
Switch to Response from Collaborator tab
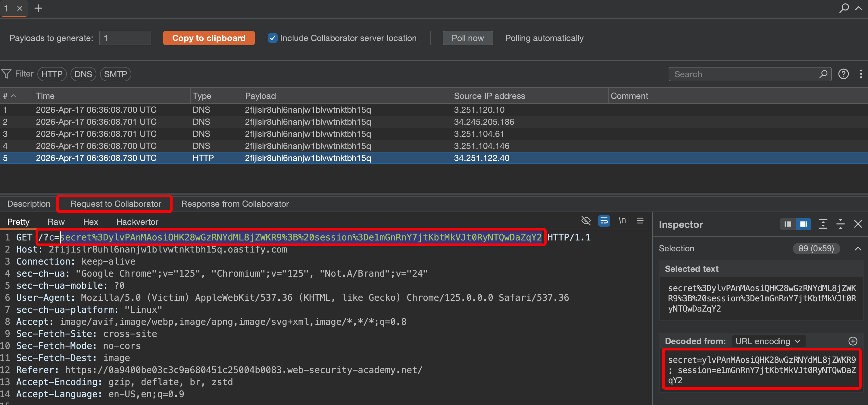235,204
